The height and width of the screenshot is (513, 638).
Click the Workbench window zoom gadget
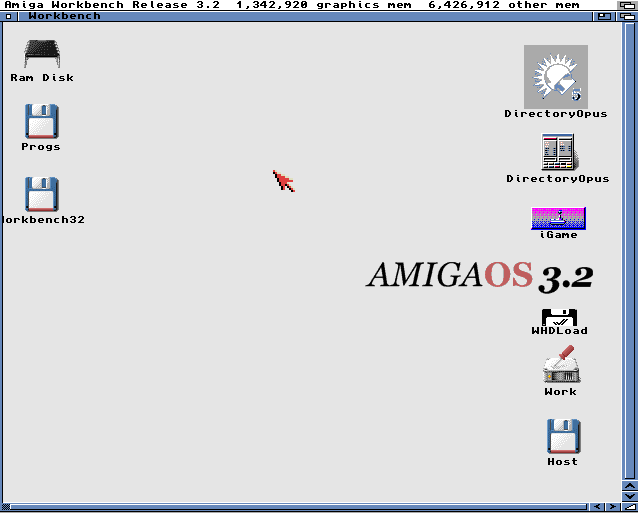tap(604, 17)
